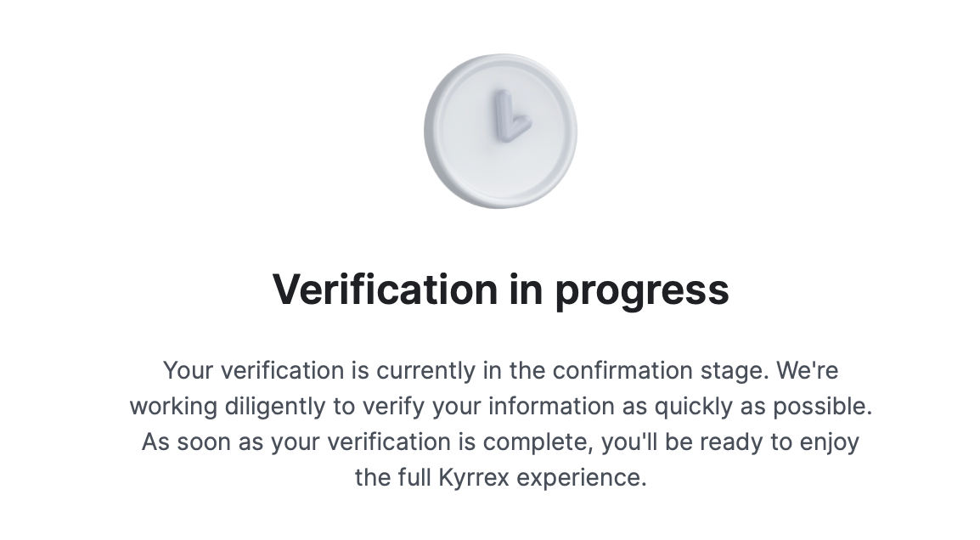The width and height of the screenshot is (980, 540).
Task: Click the line "the full Kyrrex experience."
Action: [500, 477]
